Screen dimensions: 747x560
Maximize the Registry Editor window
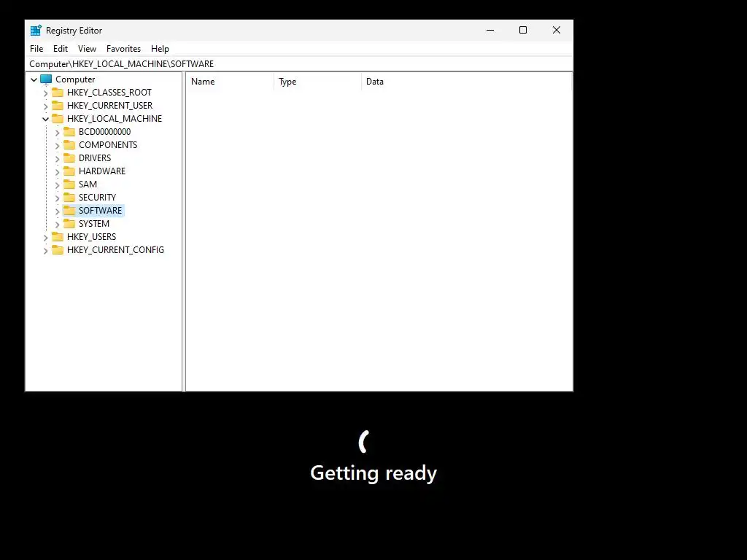pyautogui.click(x=523, y=30)
